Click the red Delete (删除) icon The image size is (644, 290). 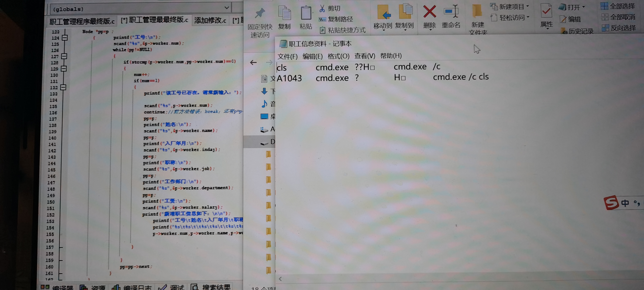[x=430, y=12]
